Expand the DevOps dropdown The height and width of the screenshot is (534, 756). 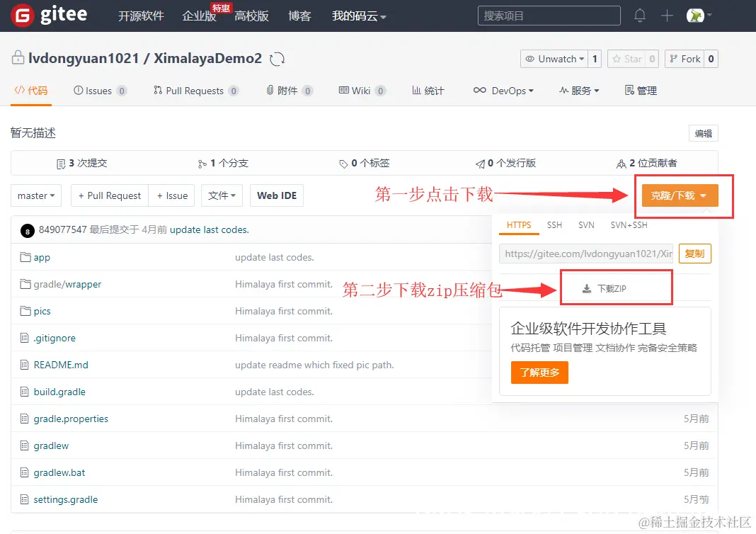(x=503, y=91)
